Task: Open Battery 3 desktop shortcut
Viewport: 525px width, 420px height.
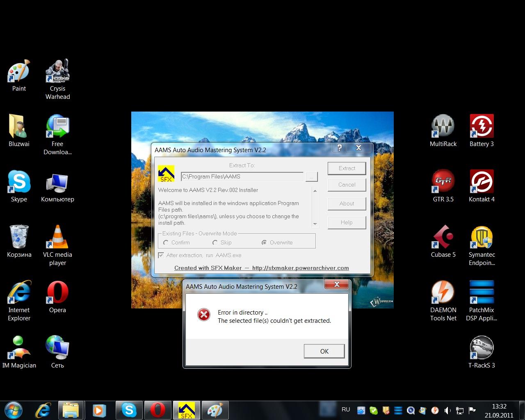Action: (482, 131)
